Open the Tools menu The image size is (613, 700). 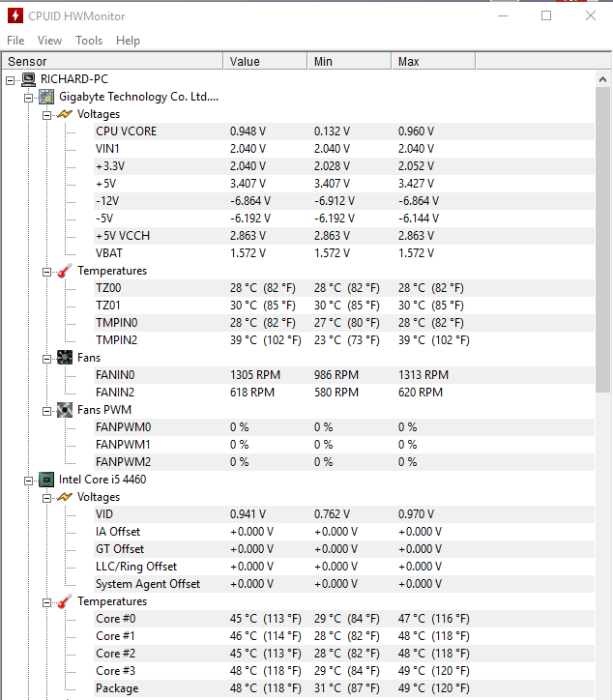pos(89,41)
